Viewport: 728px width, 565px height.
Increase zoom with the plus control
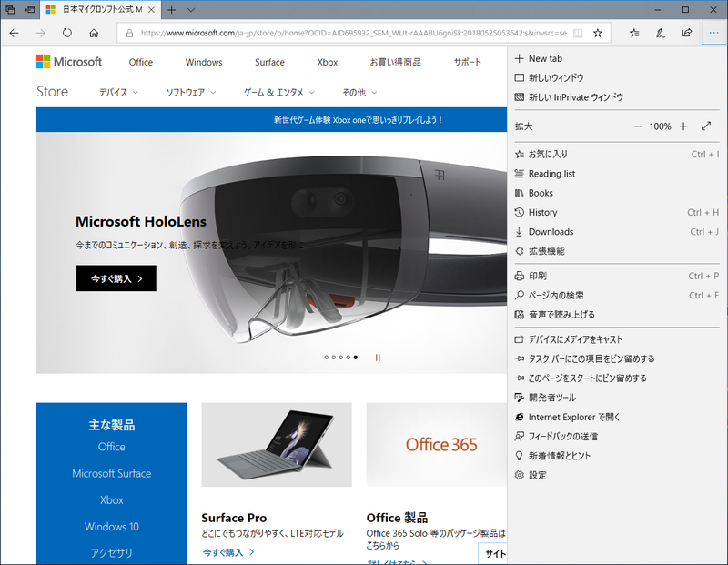682,126
